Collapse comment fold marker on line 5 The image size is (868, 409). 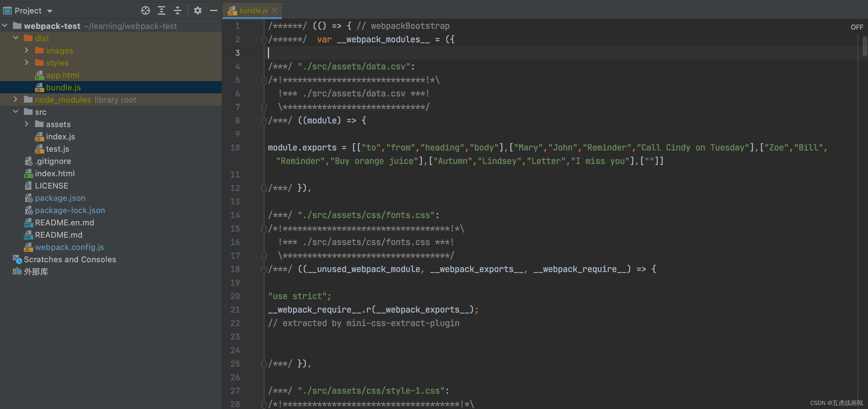(264, 80)
